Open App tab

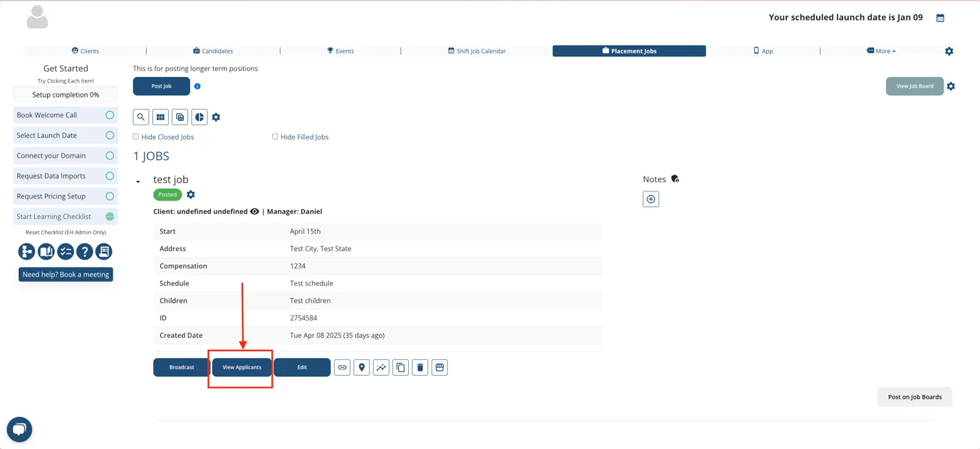coord(763,51)
